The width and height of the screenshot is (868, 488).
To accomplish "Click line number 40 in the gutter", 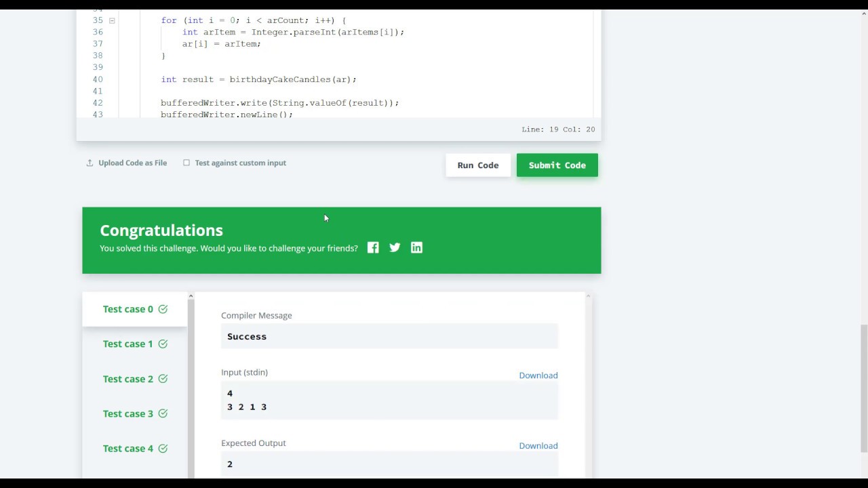I will (98, 79).
